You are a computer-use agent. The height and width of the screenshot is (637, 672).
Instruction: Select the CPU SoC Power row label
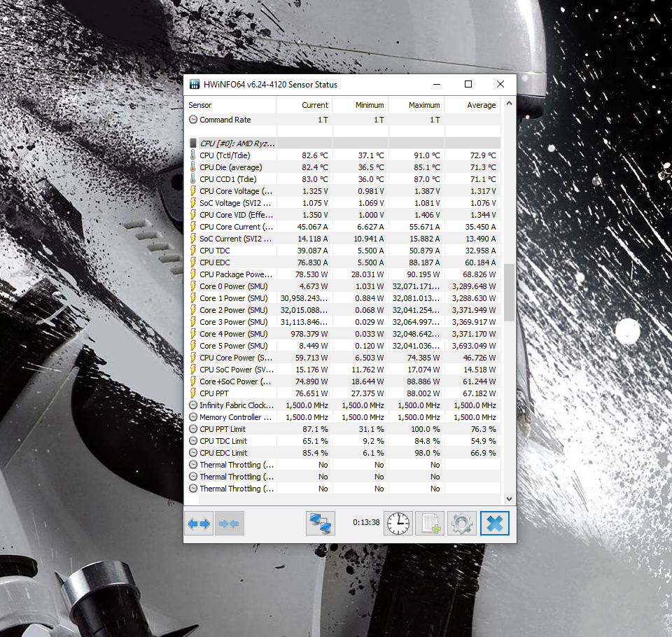[236, 370]
